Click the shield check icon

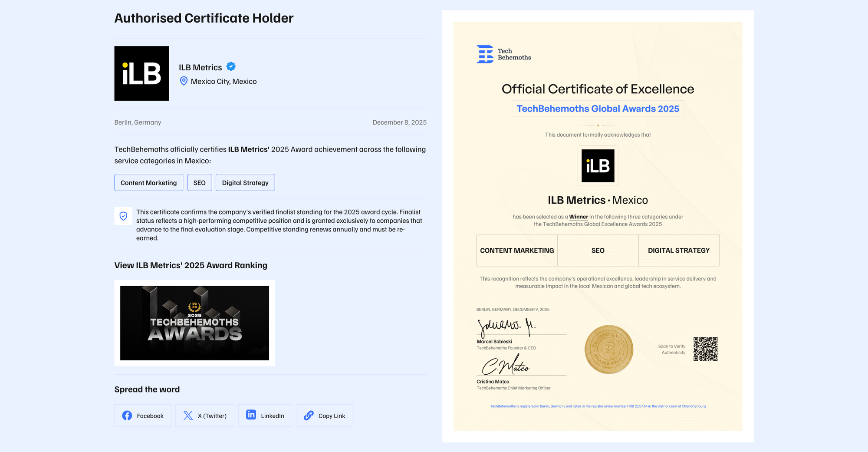click(x=123, y=216)
